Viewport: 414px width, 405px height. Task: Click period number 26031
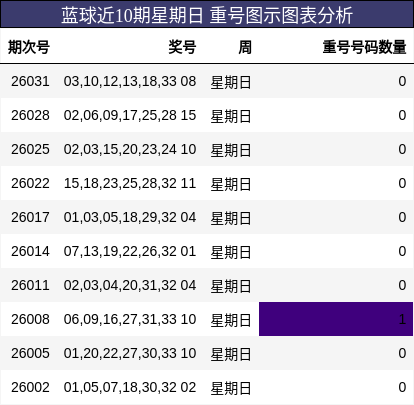tap(30, 81)
